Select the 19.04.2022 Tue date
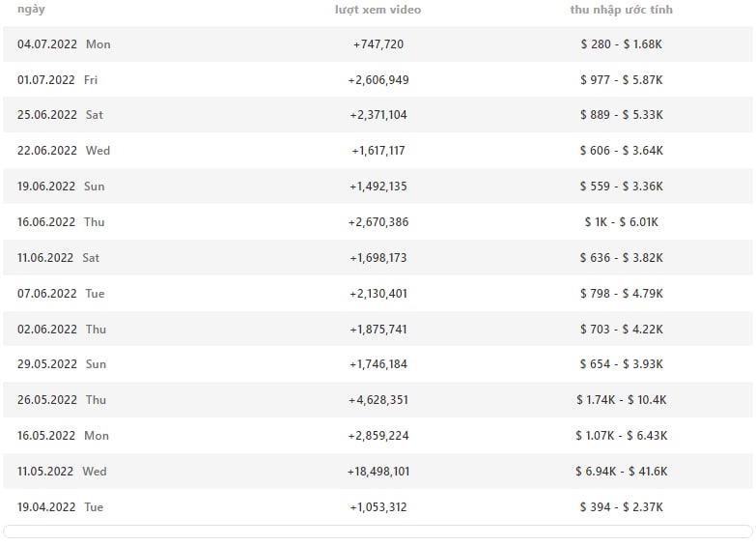This screenshot has width=756, height=546. (x=60, y=507)
